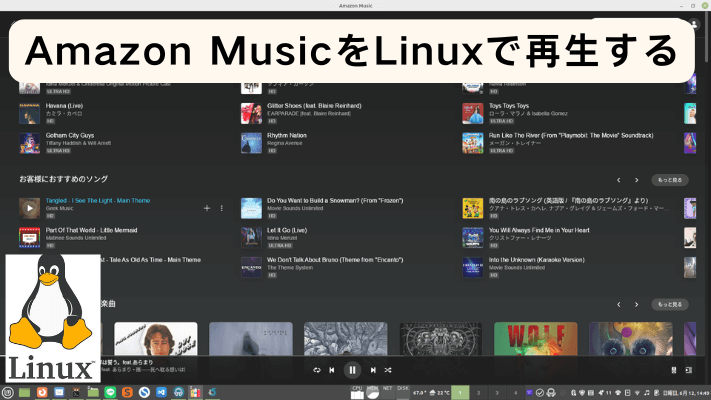Click Gotham City Guys album thumbnail
The image size is (711, 400).
(29, 143)
